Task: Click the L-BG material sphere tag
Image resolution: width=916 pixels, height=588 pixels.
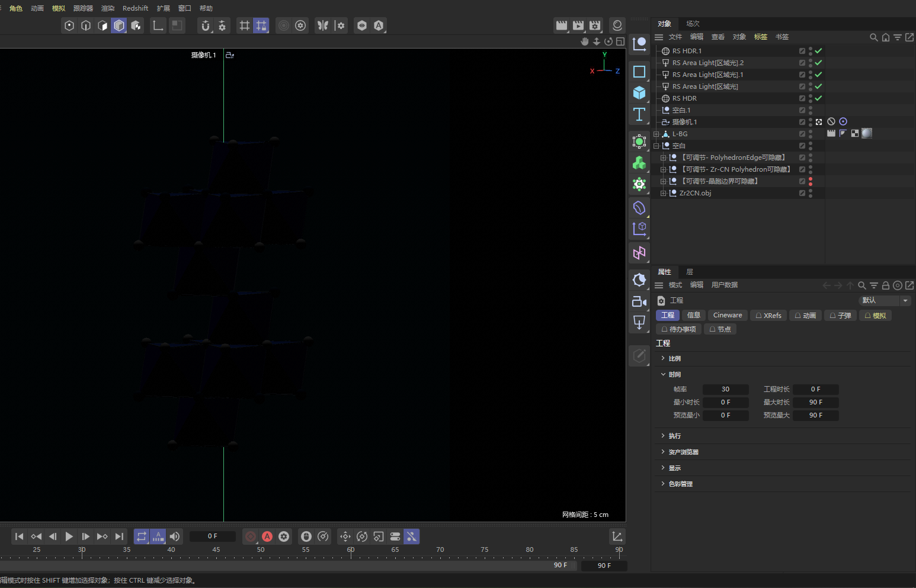Action: point(867,133)
